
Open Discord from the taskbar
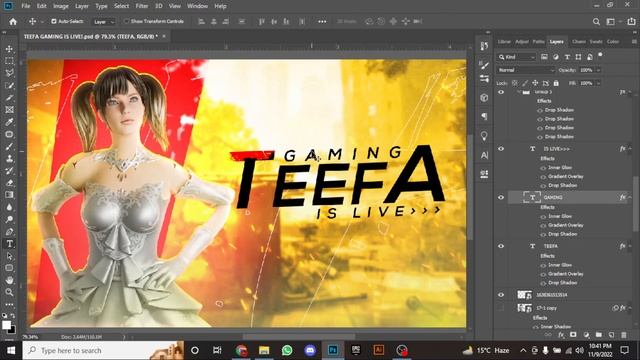pyautogui.click(x=310, y=350)
